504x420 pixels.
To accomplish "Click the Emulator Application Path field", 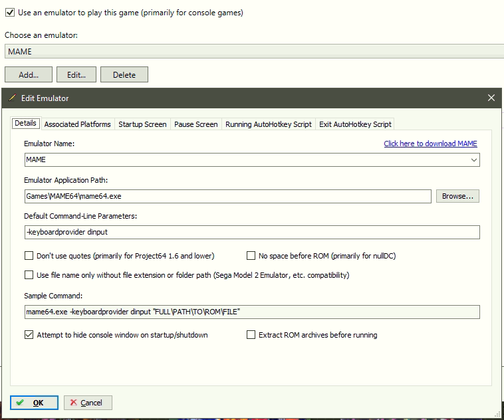I will [x=228, y=196].
